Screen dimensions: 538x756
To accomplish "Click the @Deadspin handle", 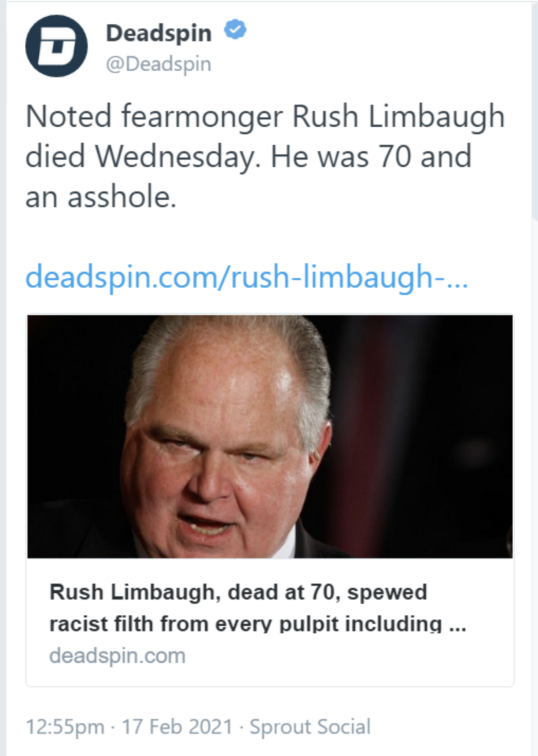I will click(159, 64).
